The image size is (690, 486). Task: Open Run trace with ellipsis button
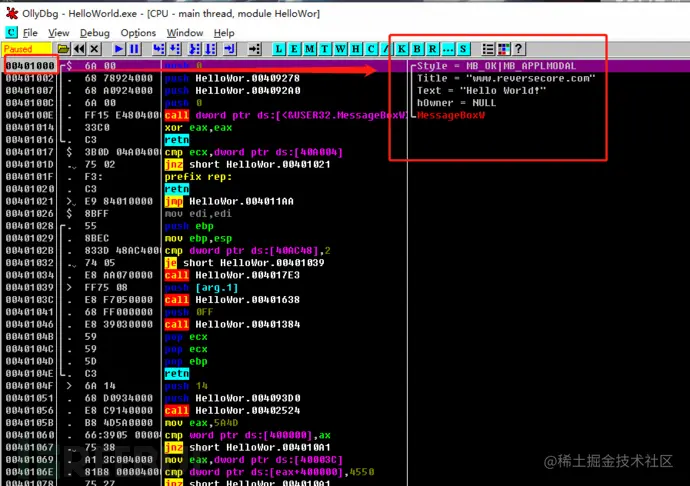[448, 49]
